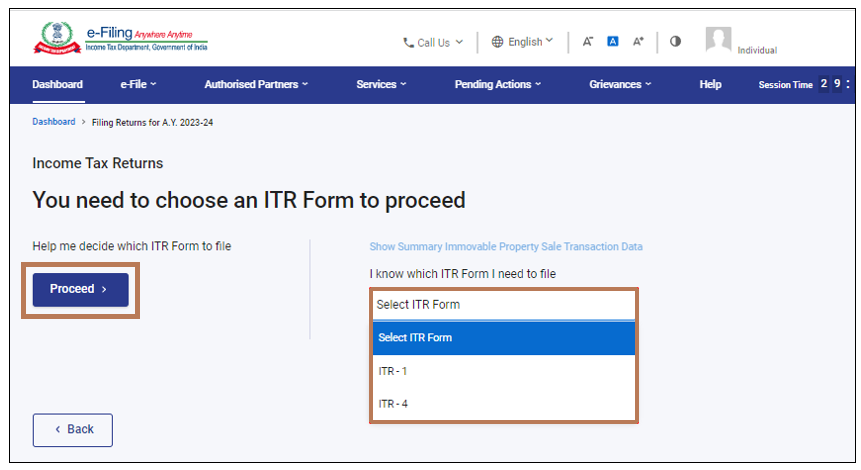Choose ITR - 1 from the list
Image resolution: width=861 pixels, height=470 pixels.
click(393, 371)
